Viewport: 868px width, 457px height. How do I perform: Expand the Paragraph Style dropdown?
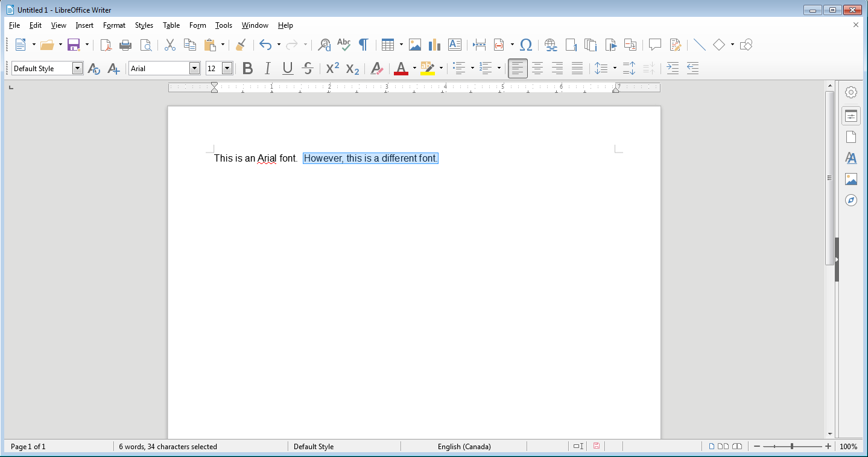(x=77, y=69)
